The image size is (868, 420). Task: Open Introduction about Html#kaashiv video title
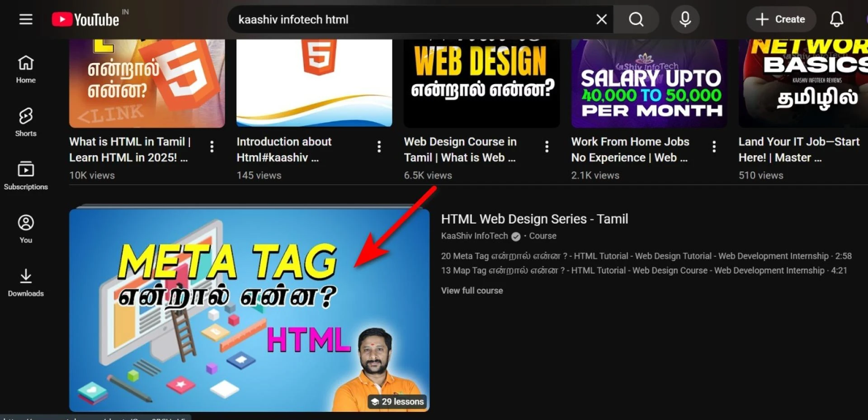click(284, 149)
